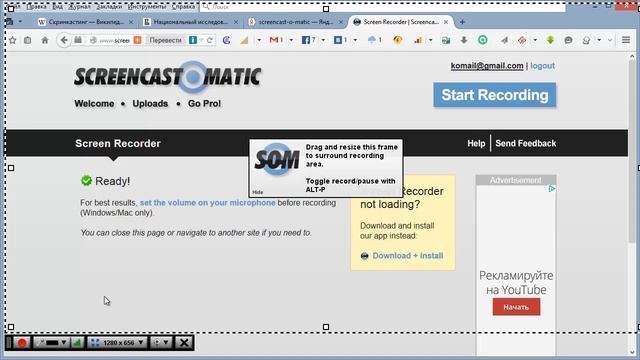The width and height of the screenshot is (640, 360).
Task: Click the paper plane toolbar icon
Action: 504,40
